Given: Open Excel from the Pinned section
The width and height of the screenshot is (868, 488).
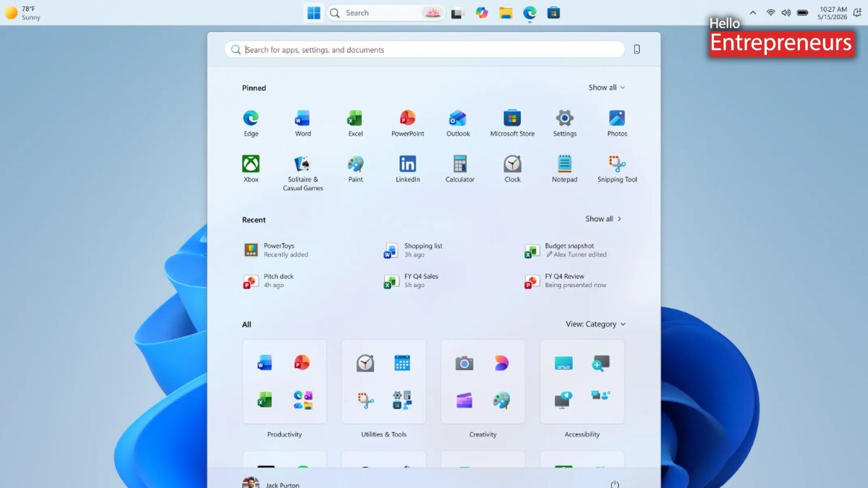Looking at the screenshot, I should click(355, 123).
